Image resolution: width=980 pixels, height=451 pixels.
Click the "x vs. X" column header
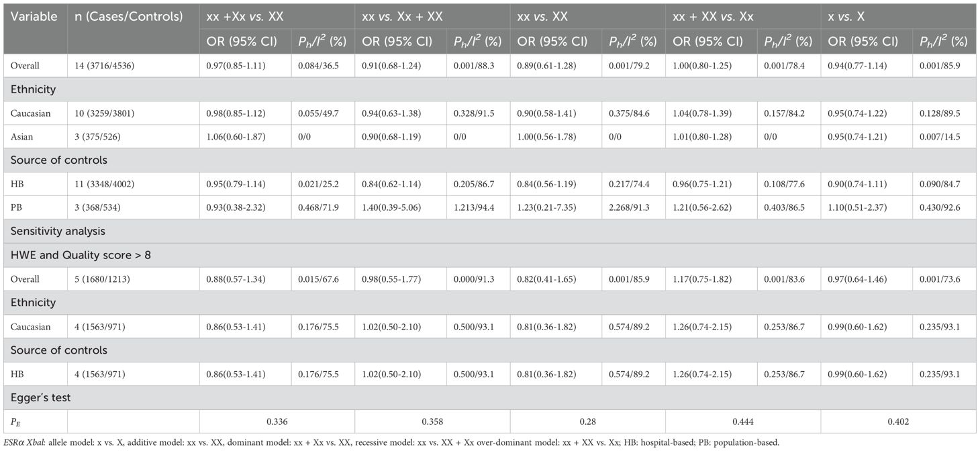click(x=849, y=16)
